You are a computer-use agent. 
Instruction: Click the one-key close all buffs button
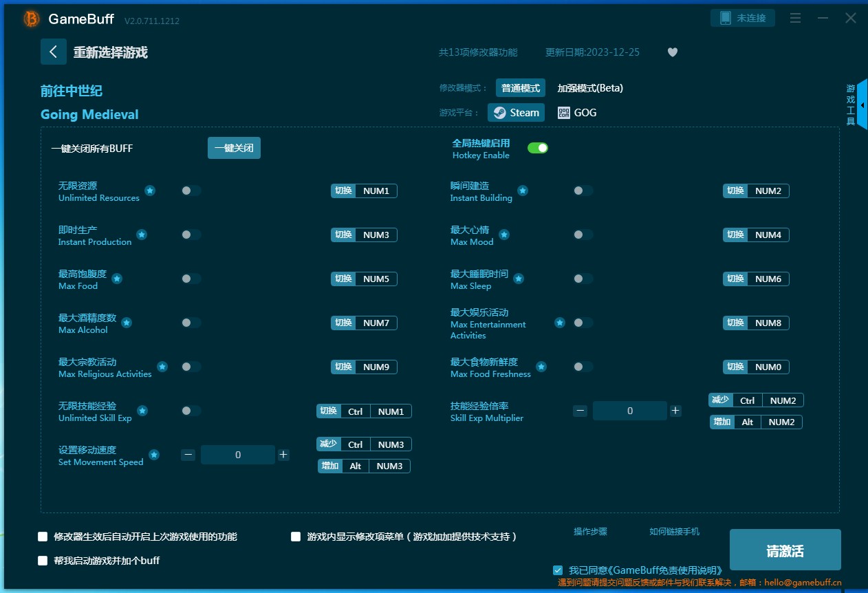tap(234, 148)
